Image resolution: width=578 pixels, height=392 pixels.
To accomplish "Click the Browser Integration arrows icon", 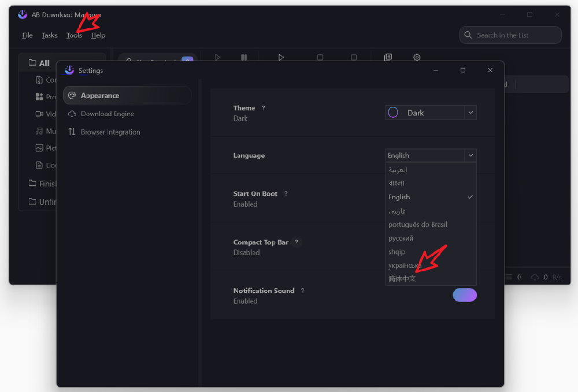I will (72, 132).
